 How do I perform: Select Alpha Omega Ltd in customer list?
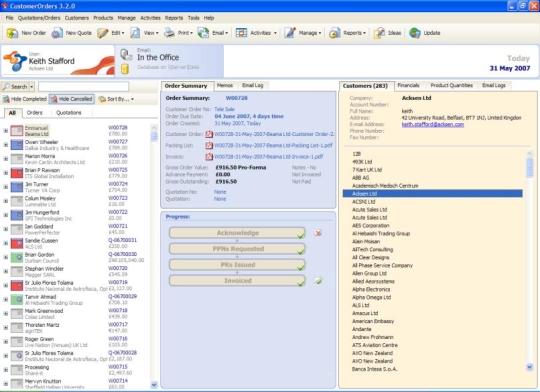point(371,297)
